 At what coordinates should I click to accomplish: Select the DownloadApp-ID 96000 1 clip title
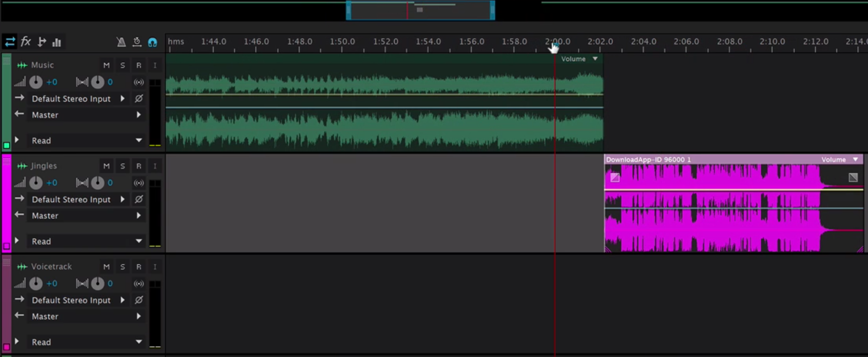pos(648,159)
